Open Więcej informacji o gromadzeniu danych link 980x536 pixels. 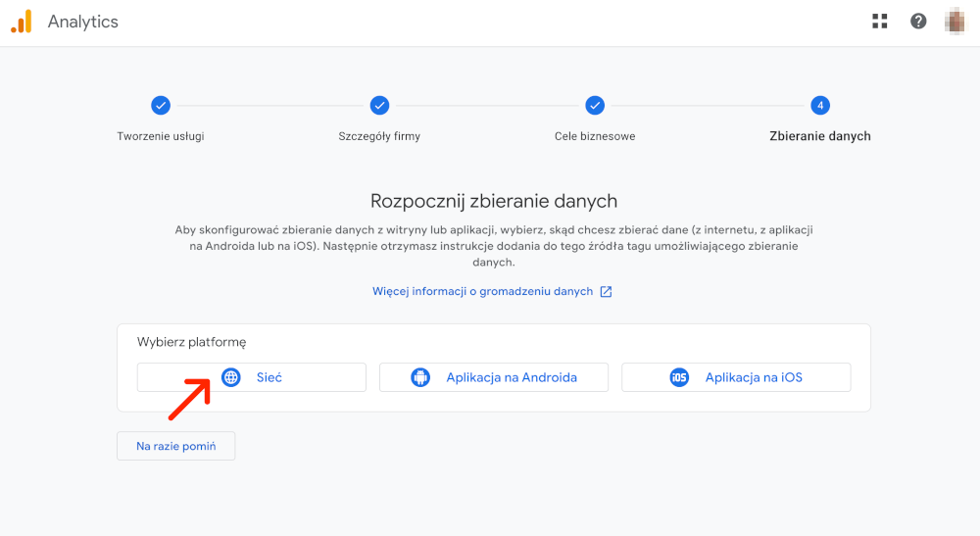482,292
